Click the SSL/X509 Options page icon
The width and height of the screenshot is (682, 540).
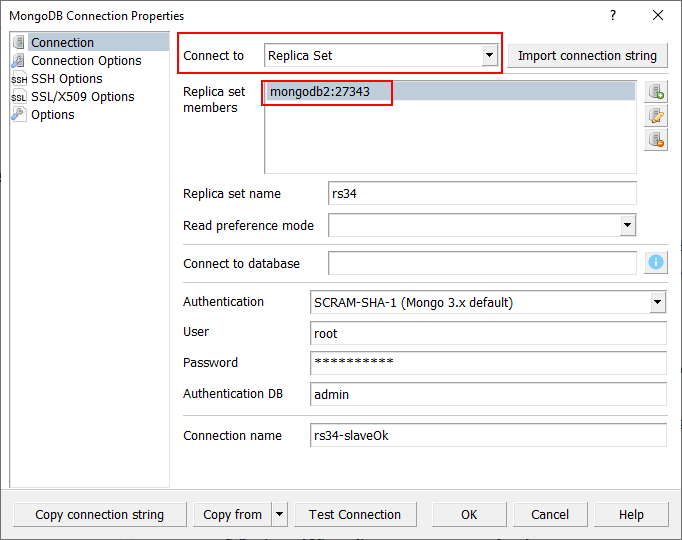click(x=19, y=97)
